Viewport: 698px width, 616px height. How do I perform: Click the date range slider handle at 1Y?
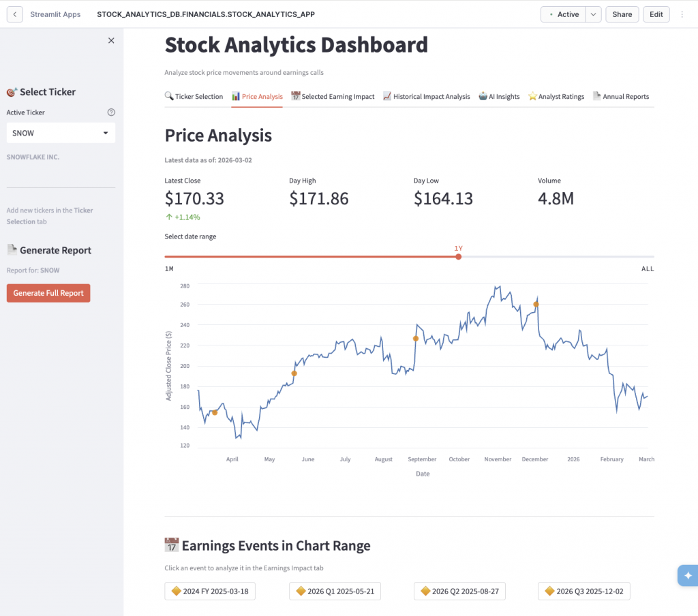[x=458, y=257]
